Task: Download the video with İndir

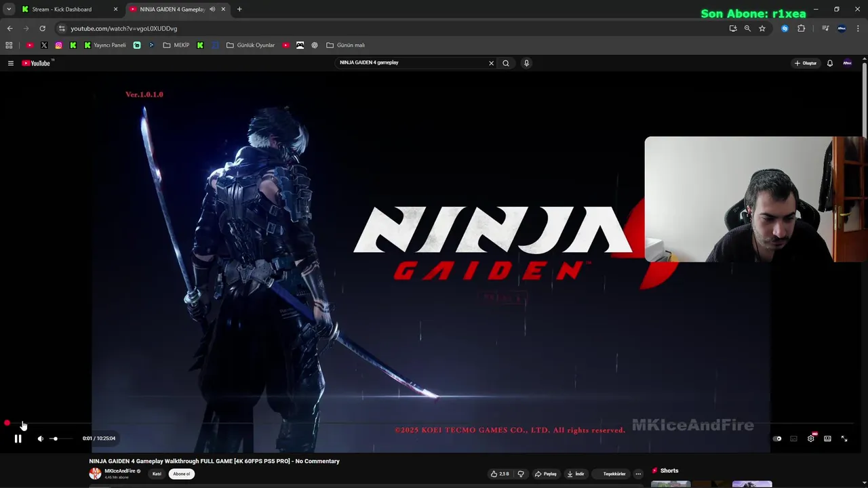Action: (576, 474)
